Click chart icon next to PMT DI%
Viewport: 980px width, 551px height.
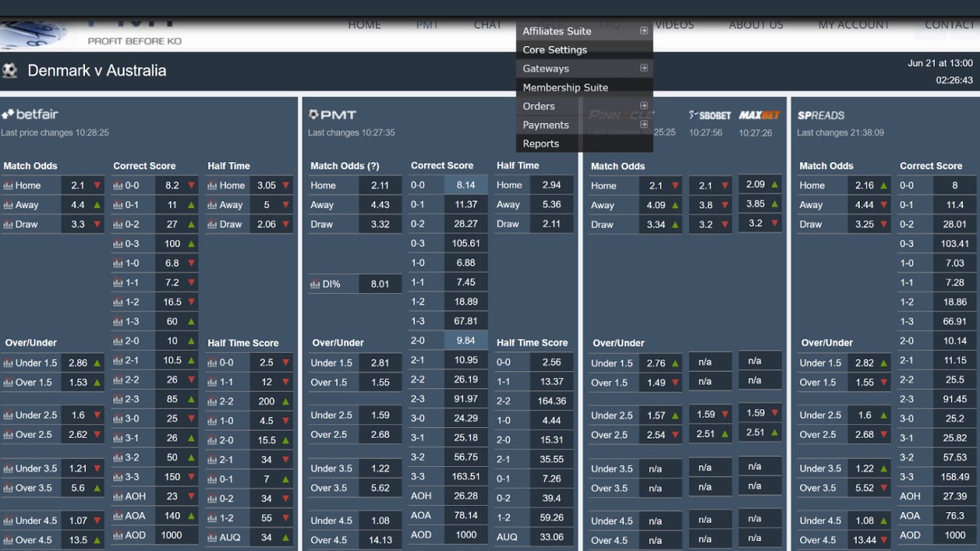pos(315,285)
